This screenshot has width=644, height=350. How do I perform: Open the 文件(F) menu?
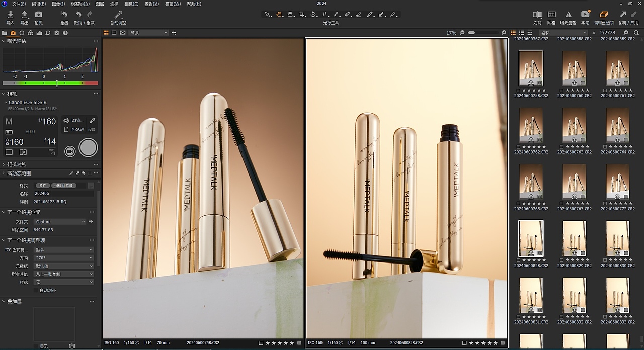19,4
